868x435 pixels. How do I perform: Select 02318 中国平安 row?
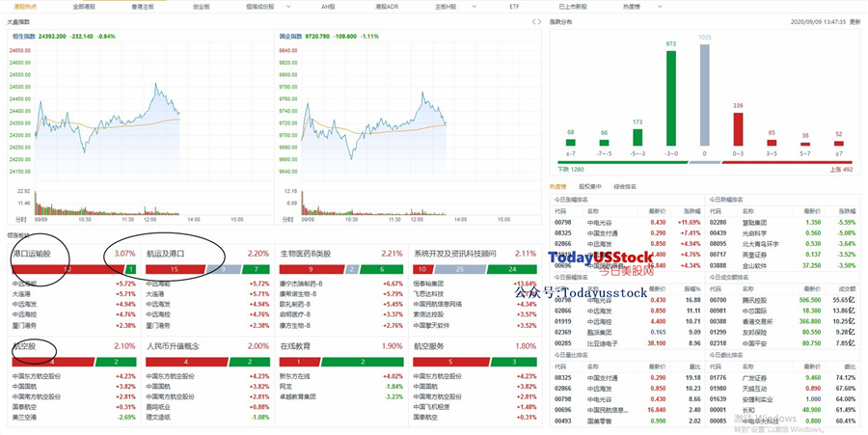783,342
